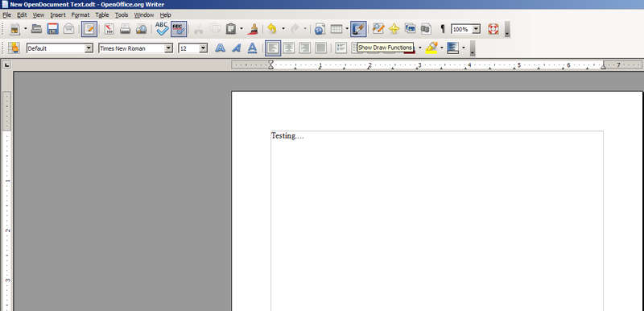Open the Font Color dropdown arrow

tap(419, 48)
